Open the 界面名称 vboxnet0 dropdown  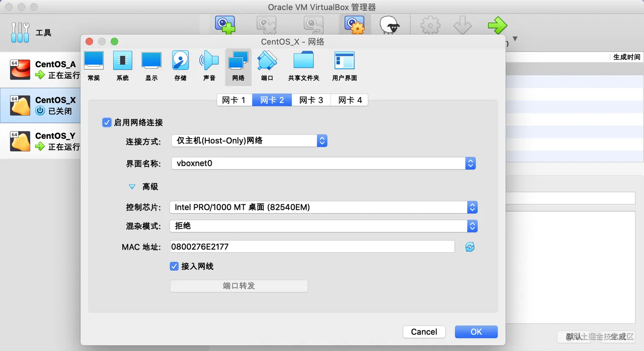pyautogui.click(x=323, y=163)
